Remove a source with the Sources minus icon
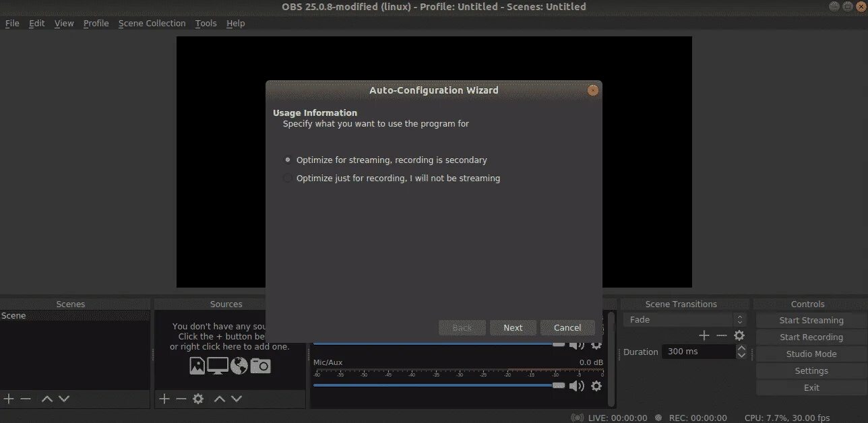Image resolution: width=868 pixels, height=423 pixels. tap(181, 399)
